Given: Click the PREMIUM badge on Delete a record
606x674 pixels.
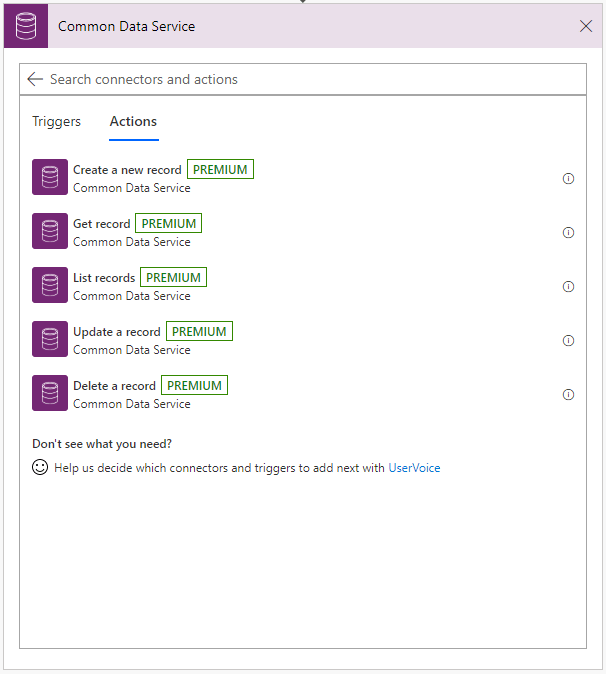Looking at the screenshot, I should tap(194, 386).
